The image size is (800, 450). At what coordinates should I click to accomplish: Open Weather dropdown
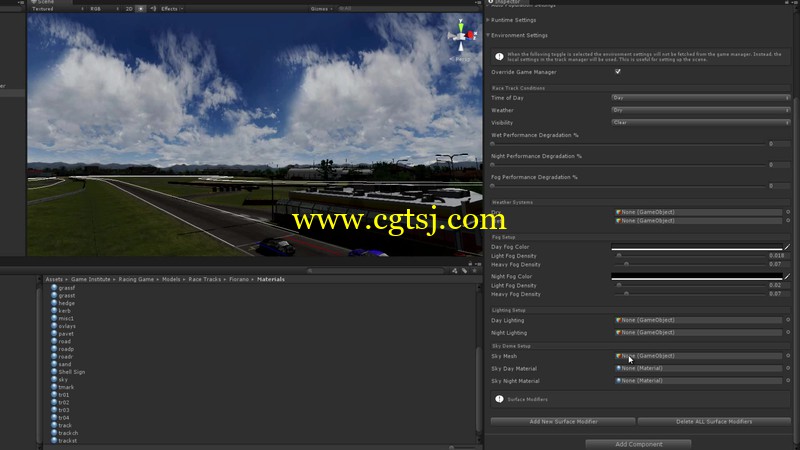coord(701,110)
